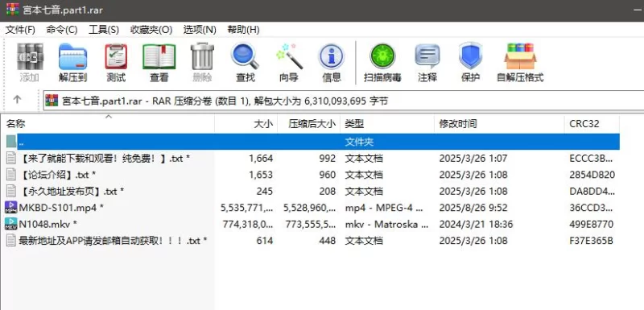
Task: Click the text file icon of 【论坛介绍】.txt
Action: coord(11,175)
